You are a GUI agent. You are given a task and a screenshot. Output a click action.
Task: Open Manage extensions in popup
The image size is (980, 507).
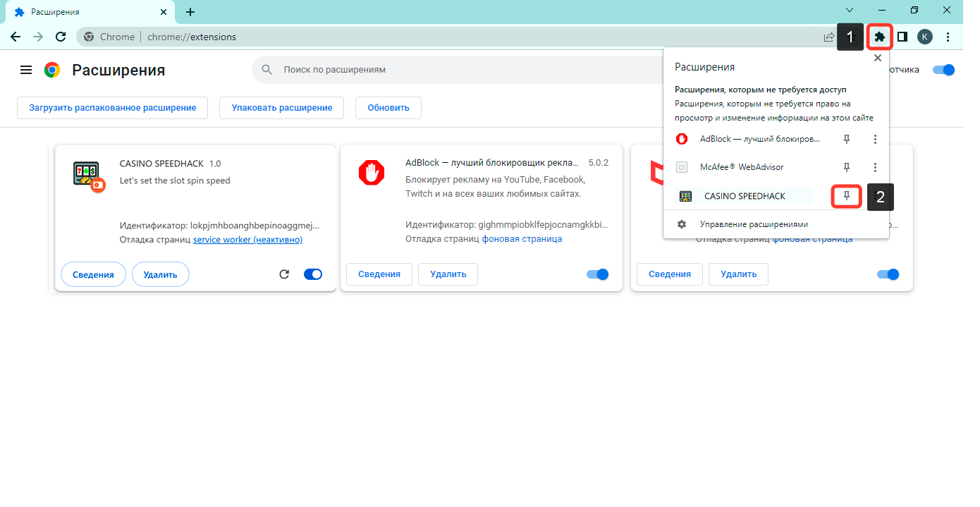(754, 224)
